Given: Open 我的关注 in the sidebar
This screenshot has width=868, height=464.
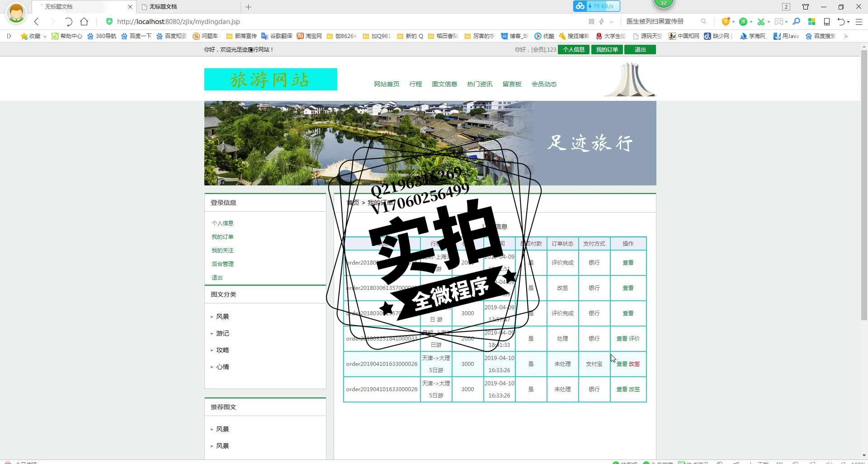Looking at the screenshot, I should (x=222, y=250).
